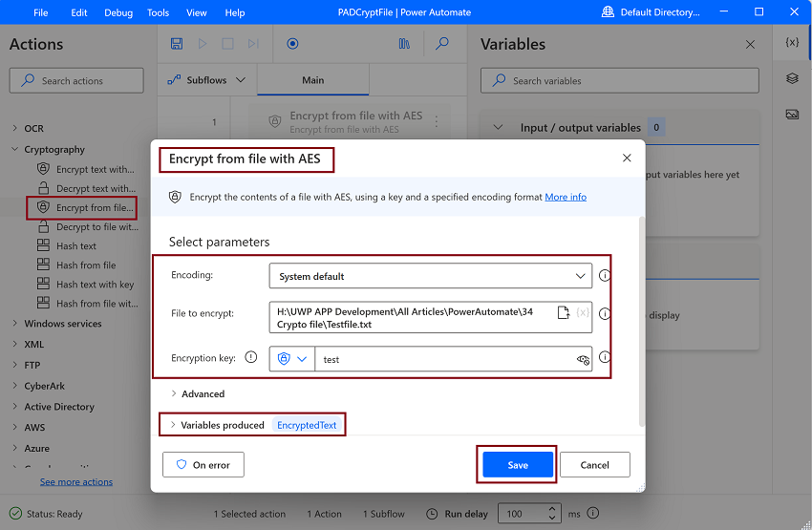Click the info icon next to Encryption key label
Viewport: 812px width, 530px height.
(x=251, y=358)
